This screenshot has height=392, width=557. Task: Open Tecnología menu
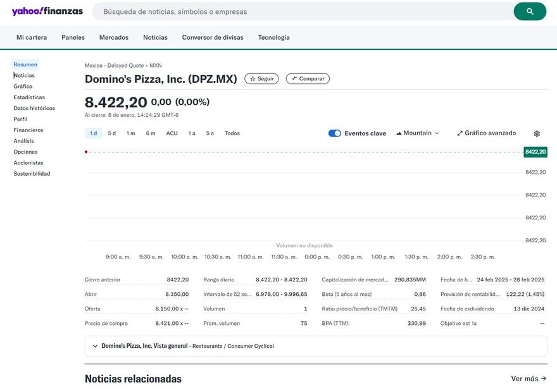coord(274,37)
